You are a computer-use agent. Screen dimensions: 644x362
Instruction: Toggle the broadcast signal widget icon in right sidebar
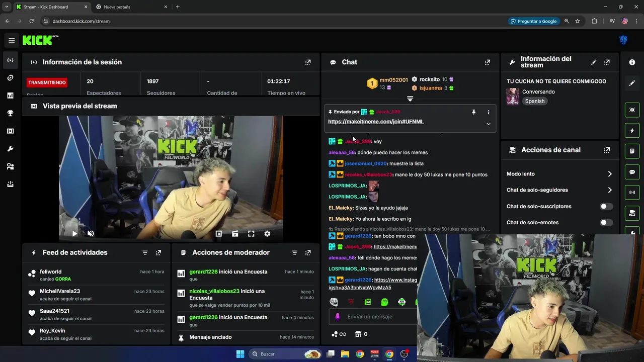(x=632, y=193)
